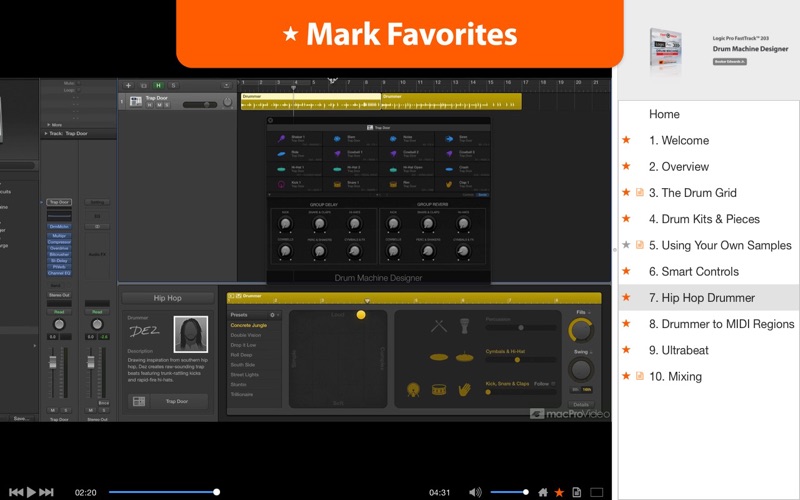Open chapter 10. Mixing

click(x=676, y=377)
